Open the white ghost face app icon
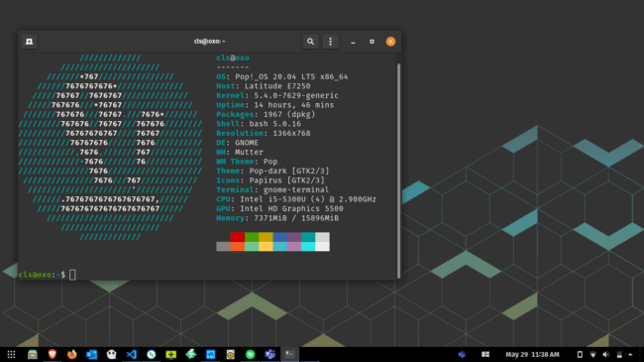Image resolution: width=644 pixels, height=362 pixels. (x=111, y=354)
